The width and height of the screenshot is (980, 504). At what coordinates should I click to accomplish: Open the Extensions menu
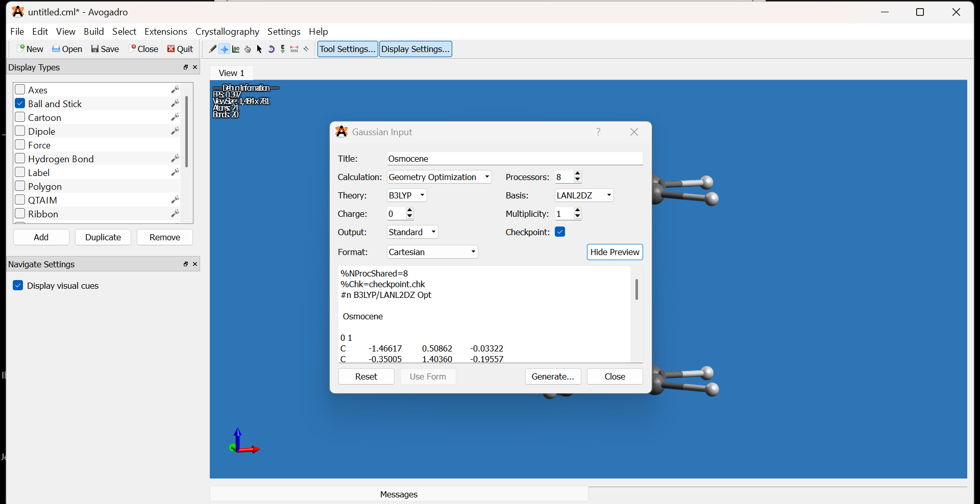166,32
